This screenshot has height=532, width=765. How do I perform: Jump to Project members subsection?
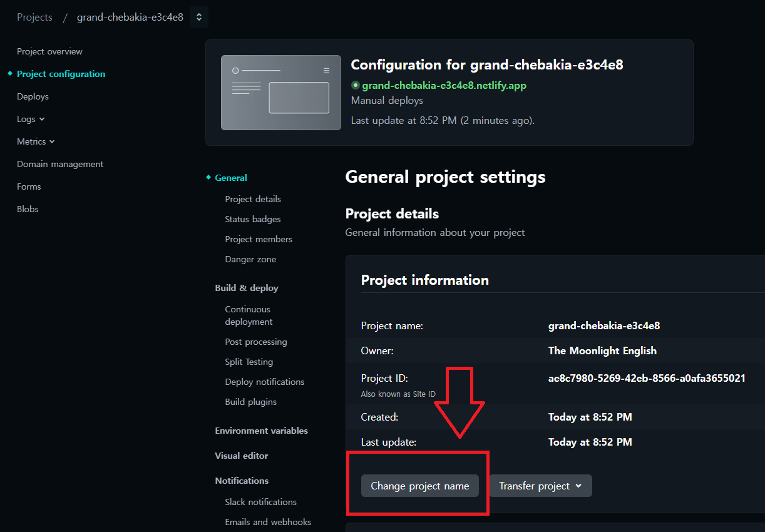pyautogui.click(x=259, y=239)
